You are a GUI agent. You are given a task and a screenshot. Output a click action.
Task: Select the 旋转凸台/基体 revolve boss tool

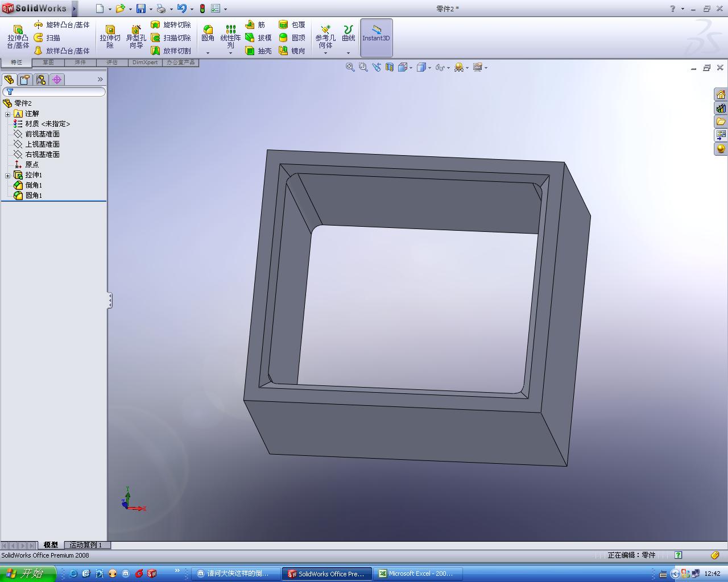tap(61, 25)
